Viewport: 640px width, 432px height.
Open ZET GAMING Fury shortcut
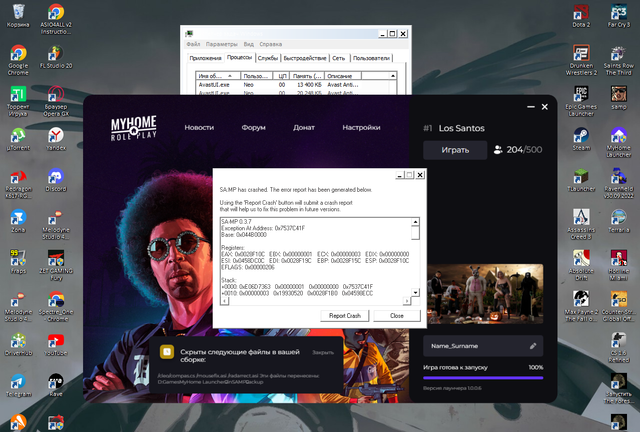56,265
